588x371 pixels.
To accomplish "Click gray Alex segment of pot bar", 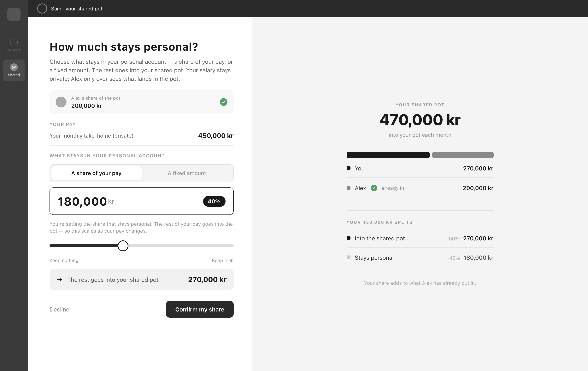I will [463, 155].
